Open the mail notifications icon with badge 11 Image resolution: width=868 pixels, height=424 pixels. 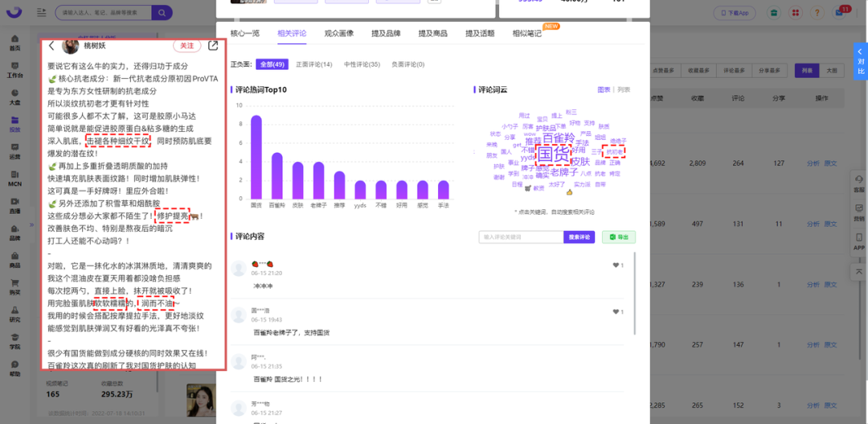click(839, 12)
